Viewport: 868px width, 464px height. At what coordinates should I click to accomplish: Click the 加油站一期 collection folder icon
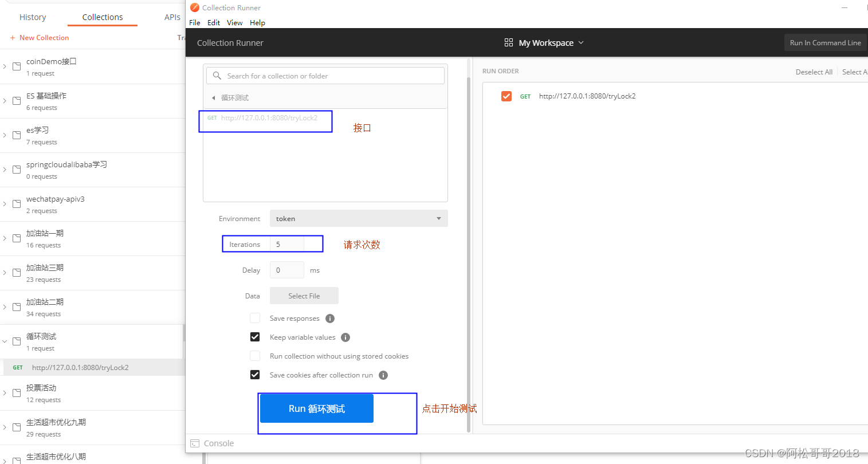tap(17, 238)
